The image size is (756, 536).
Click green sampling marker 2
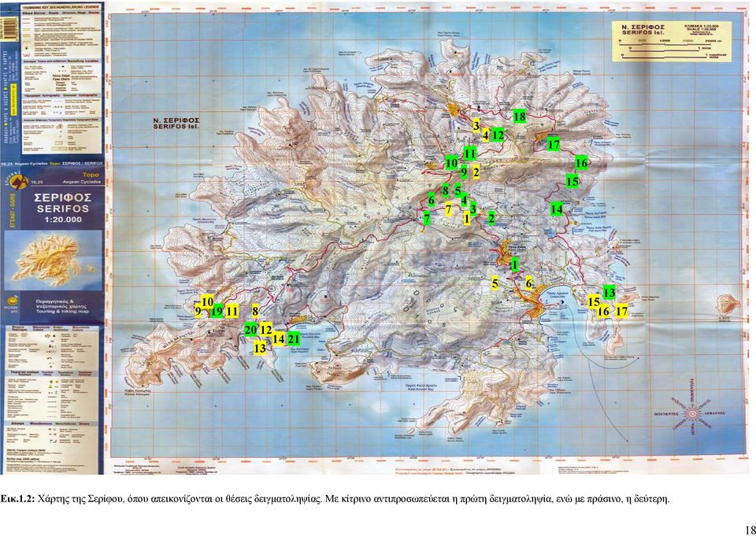click(491, 218)
